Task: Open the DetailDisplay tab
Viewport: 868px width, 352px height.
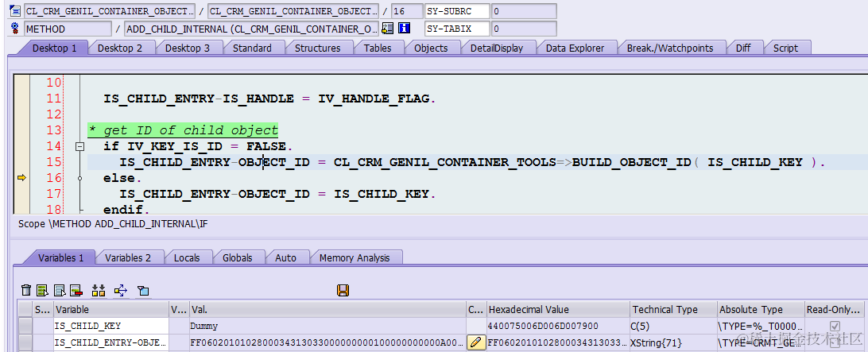Action: tap(497, 48)
